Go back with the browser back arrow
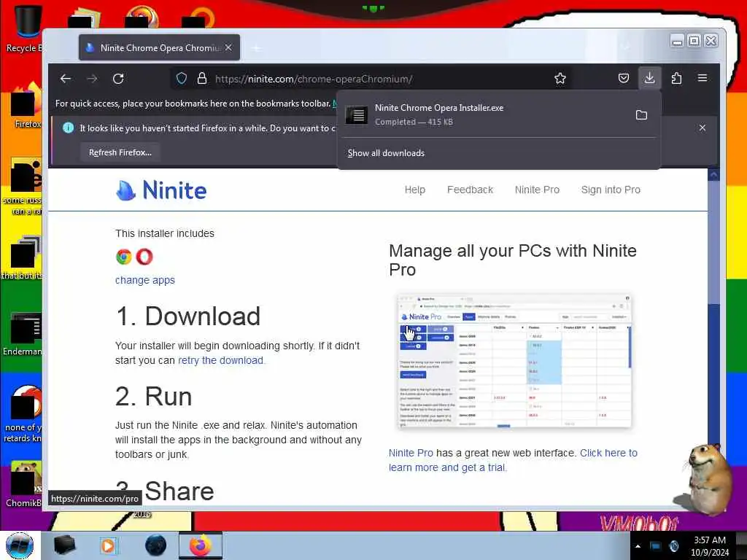The width and height of the screenshot is (747, 560). [65, 79]
